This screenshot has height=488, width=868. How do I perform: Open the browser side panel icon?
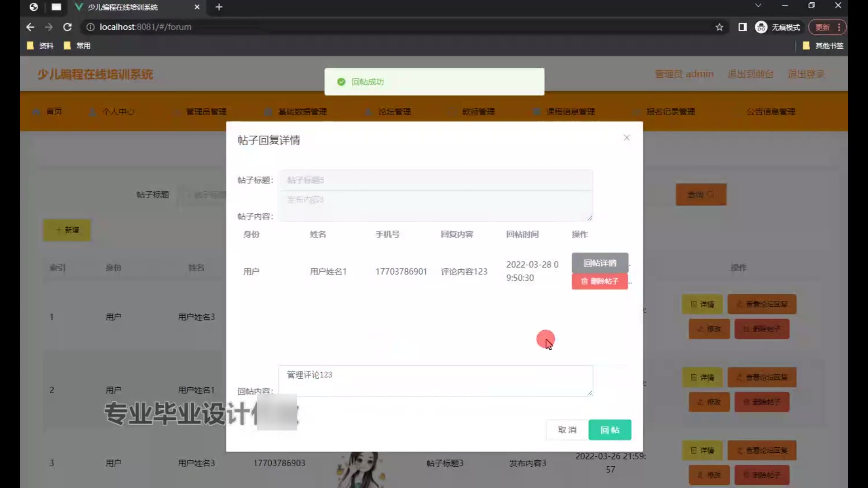(x=742, y=27)
